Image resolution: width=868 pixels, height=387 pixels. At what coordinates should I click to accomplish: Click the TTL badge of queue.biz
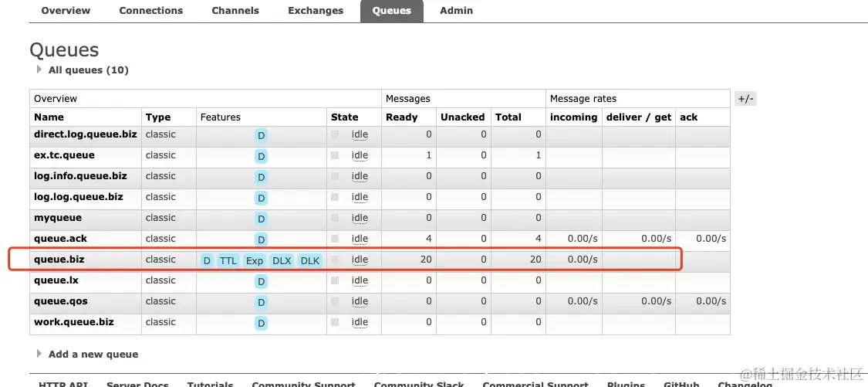pos(228,260)
